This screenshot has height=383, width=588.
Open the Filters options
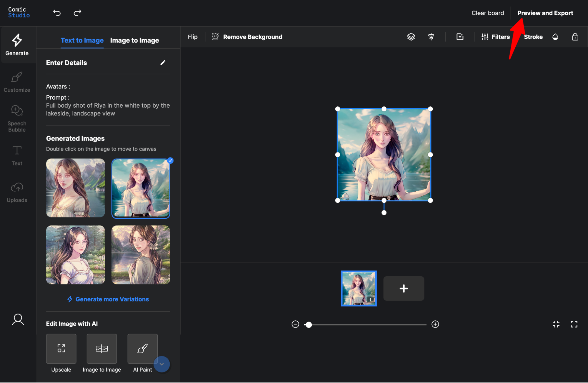pos(495,37)
